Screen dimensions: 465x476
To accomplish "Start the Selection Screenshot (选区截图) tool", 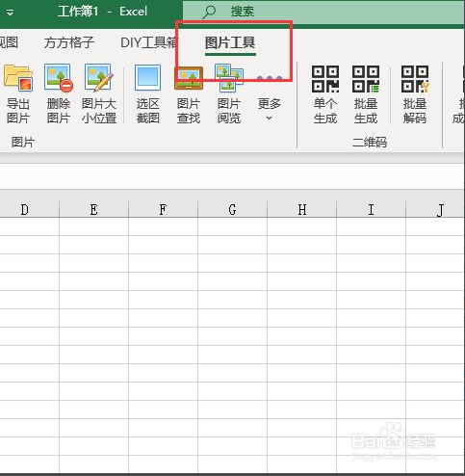I will [x=148, y=94].
